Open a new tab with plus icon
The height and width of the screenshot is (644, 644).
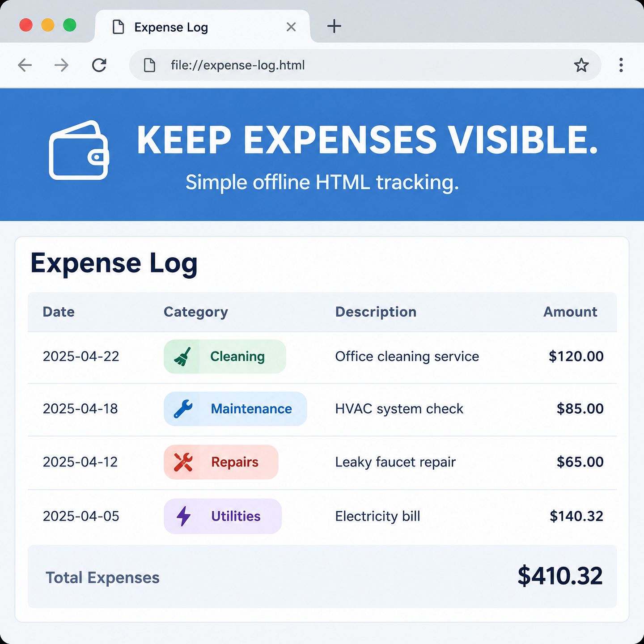coord(334,26)
